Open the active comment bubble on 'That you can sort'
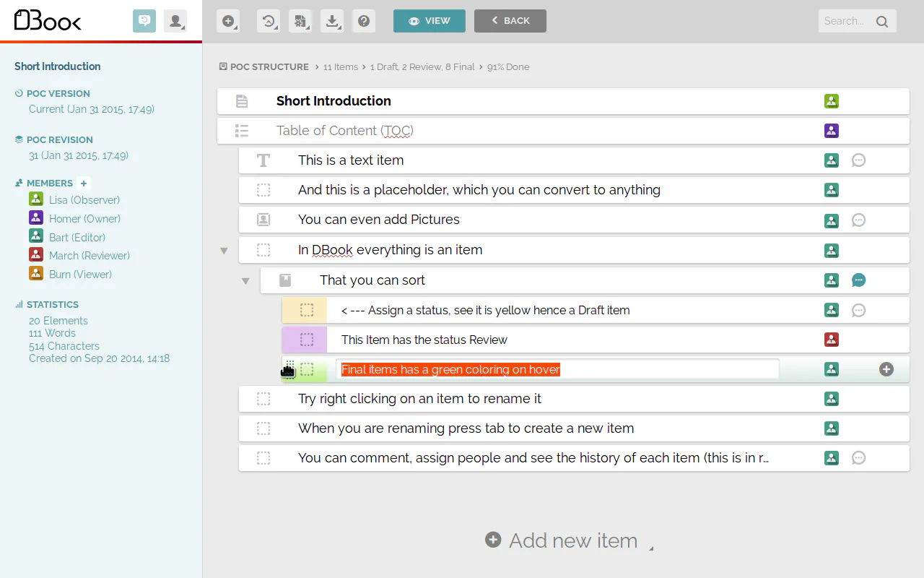 pos(858,280)
